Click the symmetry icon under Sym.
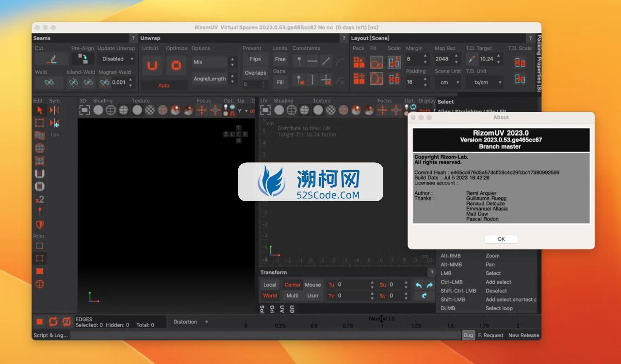The height and width of the screenshot is (364, 621). click(x=54, y=111)
